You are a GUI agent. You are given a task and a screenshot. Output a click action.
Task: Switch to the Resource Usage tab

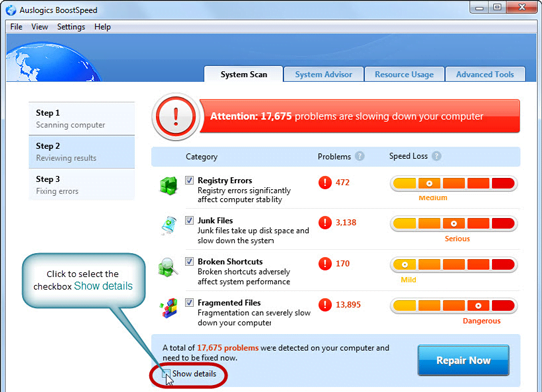[404, 74]
